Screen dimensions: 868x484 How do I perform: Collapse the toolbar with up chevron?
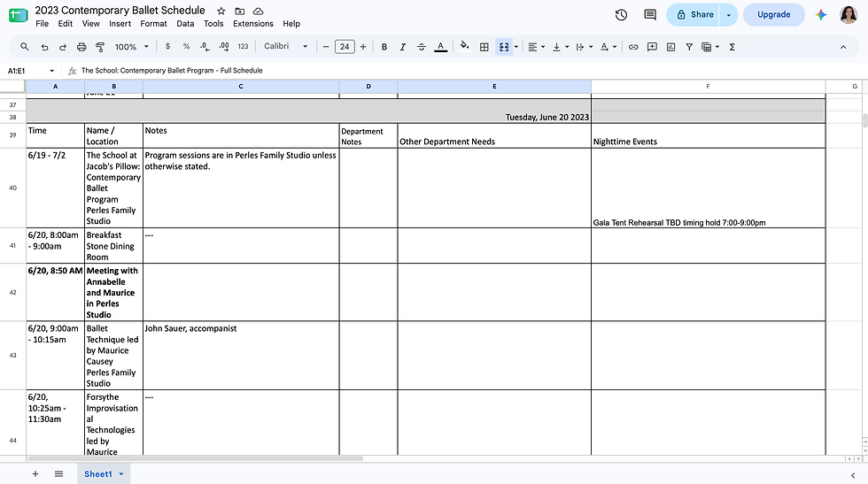[843, 47]
